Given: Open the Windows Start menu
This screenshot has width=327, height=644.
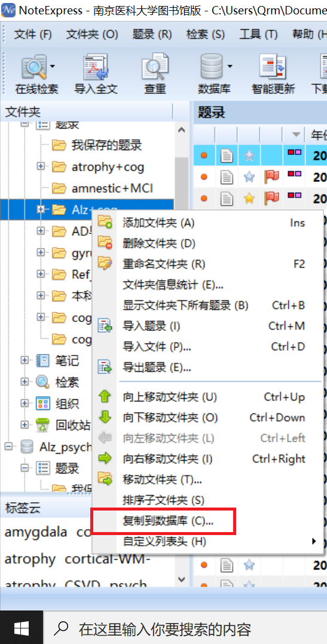Looking at the screenshot, I should tap(21, 628).
